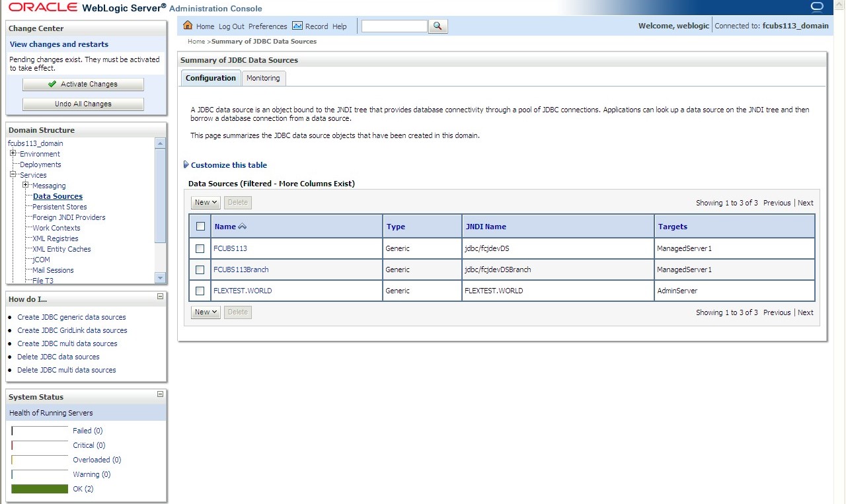Screen dimensions: 846x504
Task: Click the Oracle status indicator at top right
Action: [817, 6]
